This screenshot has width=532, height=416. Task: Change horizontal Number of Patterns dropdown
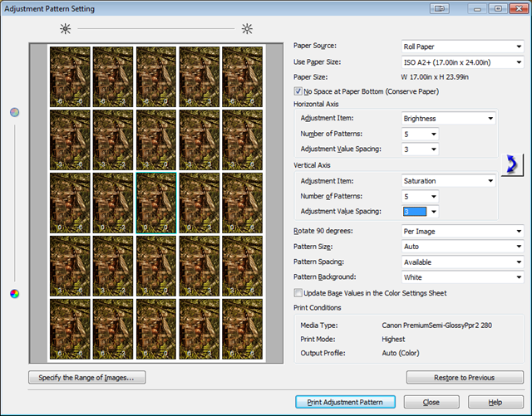pyautogui.click(x=420, y=134)
